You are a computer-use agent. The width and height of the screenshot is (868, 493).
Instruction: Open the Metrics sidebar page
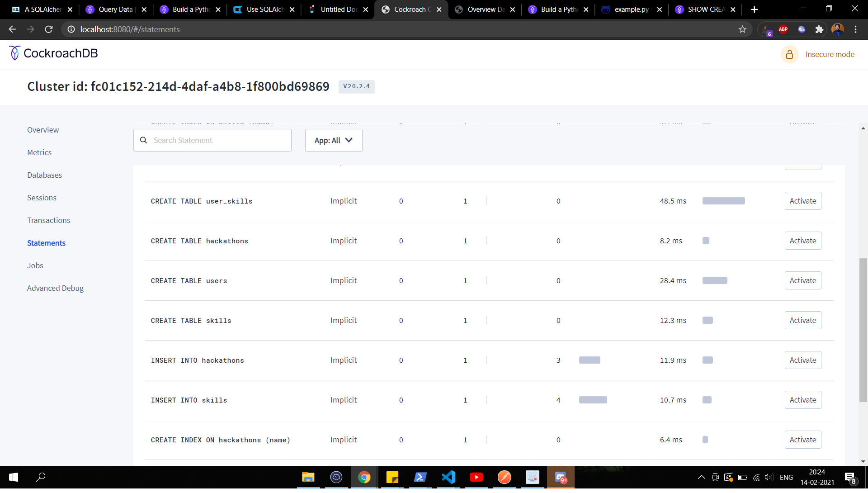coord(39,152)
